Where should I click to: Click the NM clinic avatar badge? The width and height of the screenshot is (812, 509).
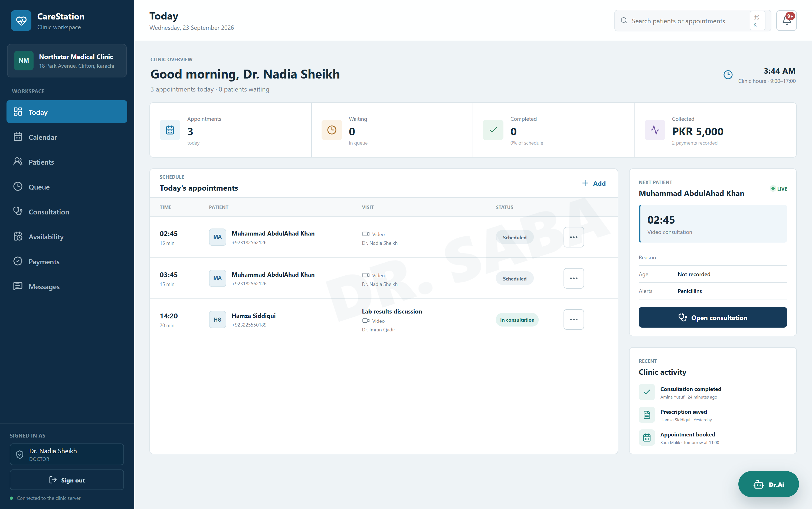point(24,61)
